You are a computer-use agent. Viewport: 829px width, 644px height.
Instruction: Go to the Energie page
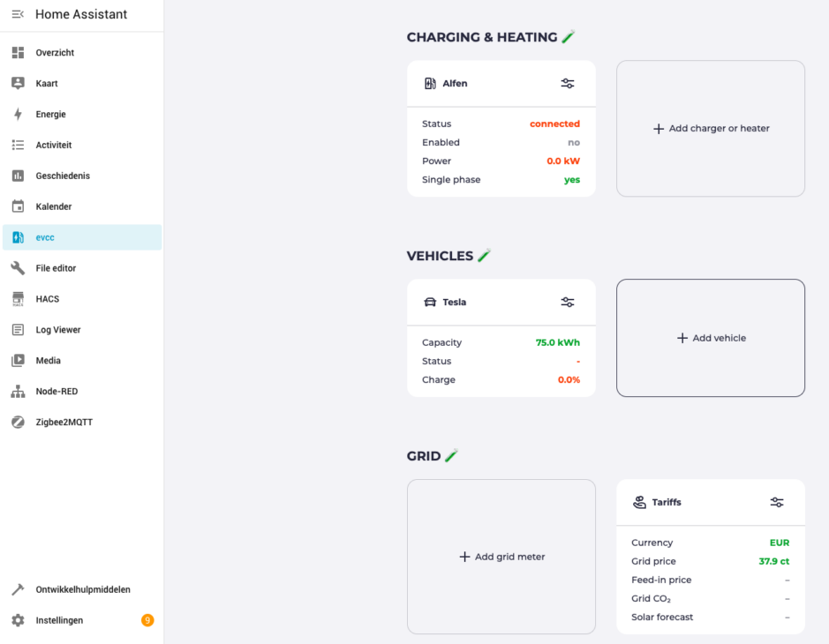coord(50,115)
